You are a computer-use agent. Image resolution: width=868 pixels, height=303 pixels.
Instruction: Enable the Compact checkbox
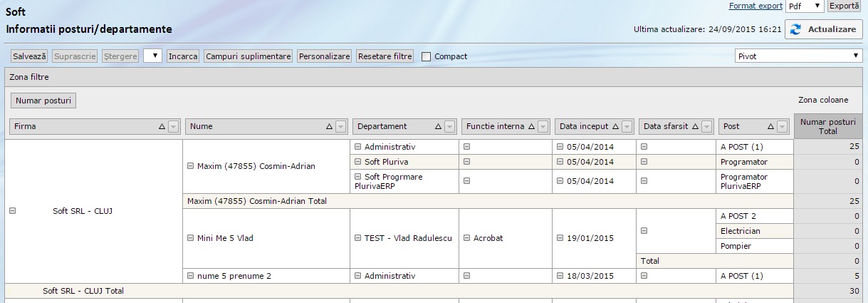(x=427, y=56)
